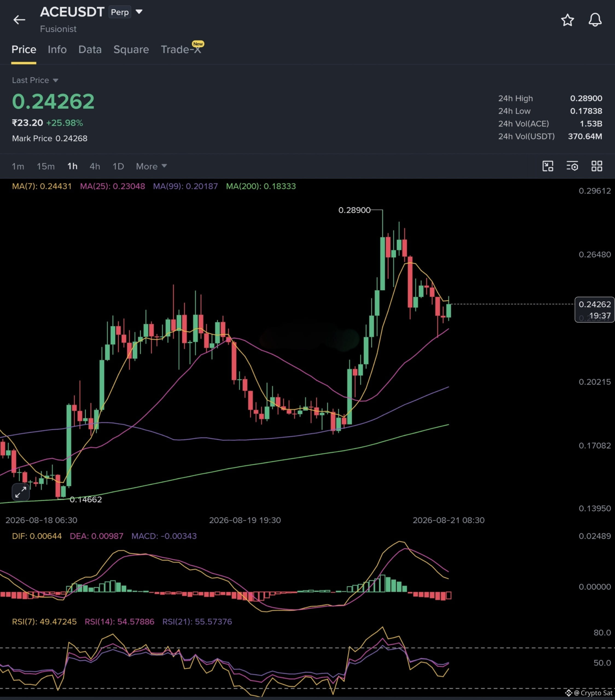615x700 pixels.
Task: Click the MA(7): 0.24431 label
Action: (42, 186)
